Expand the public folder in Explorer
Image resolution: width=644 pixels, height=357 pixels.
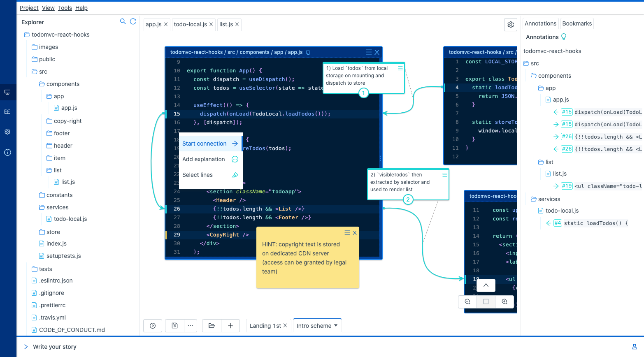click(43, 59)
